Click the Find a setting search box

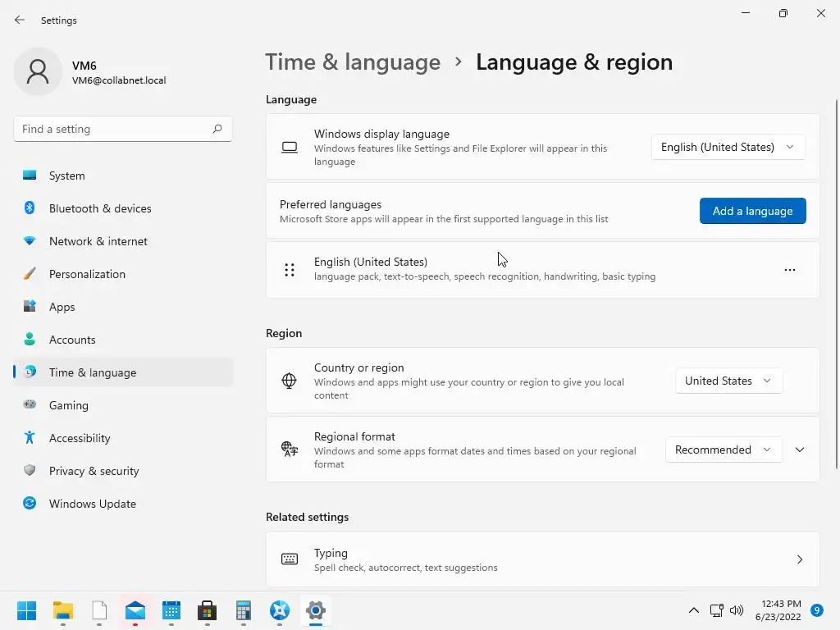tap(123, 129)
